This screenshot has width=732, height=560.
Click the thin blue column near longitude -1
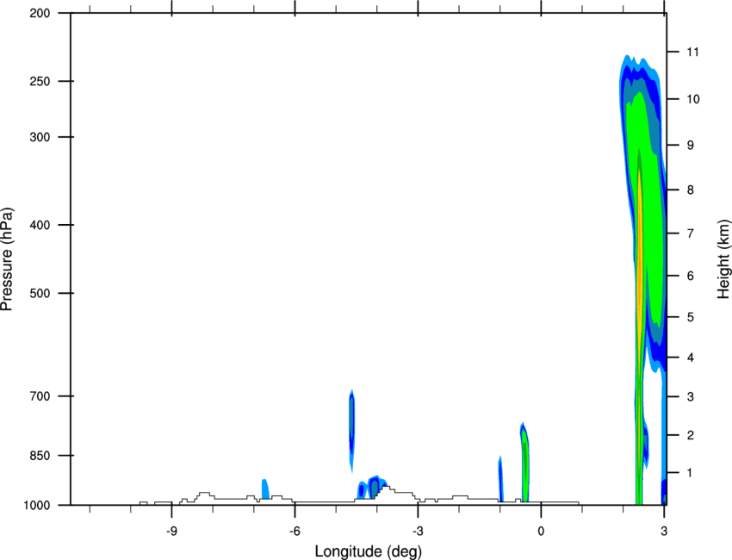[500, 479]
